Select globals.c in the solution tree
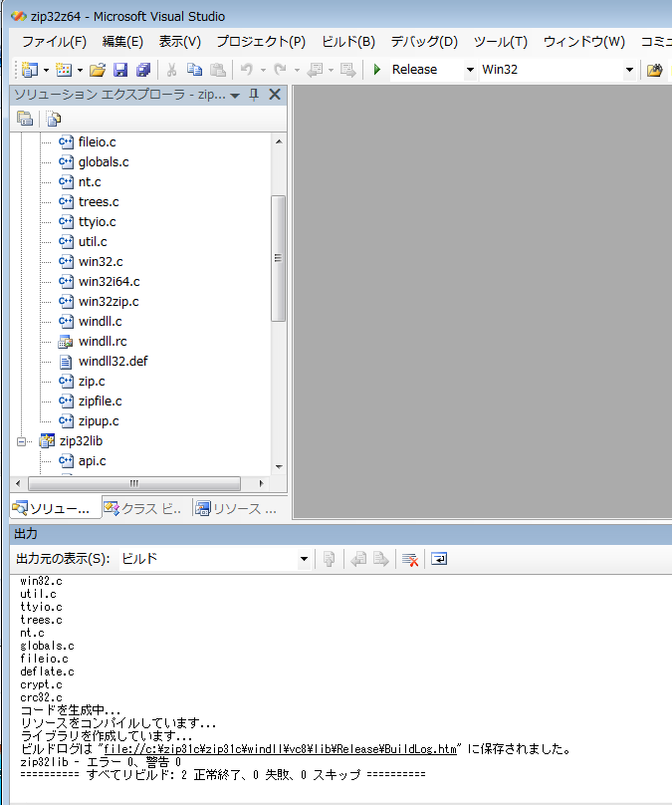 tap(104, 161)
